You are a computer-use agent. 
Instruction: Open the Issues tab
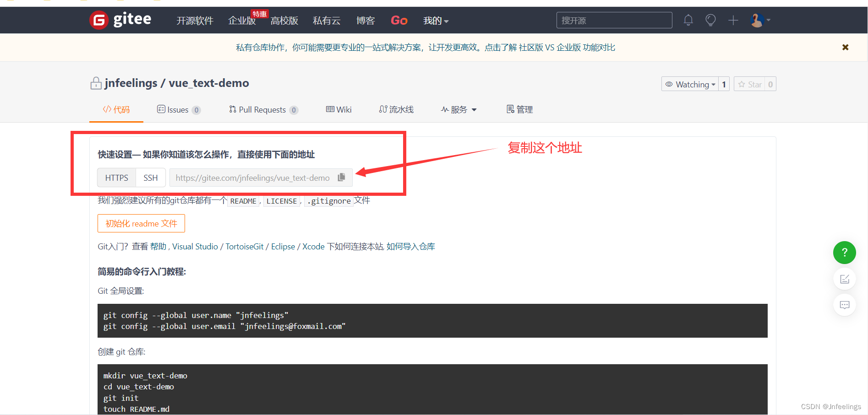179,109
